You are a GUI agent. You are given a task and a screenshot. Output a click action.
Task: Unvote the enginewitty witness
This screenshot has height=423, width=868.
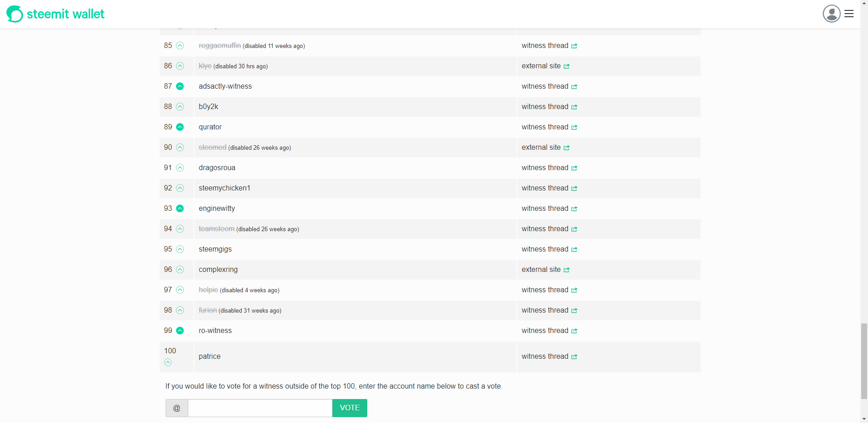click(180, 209)
